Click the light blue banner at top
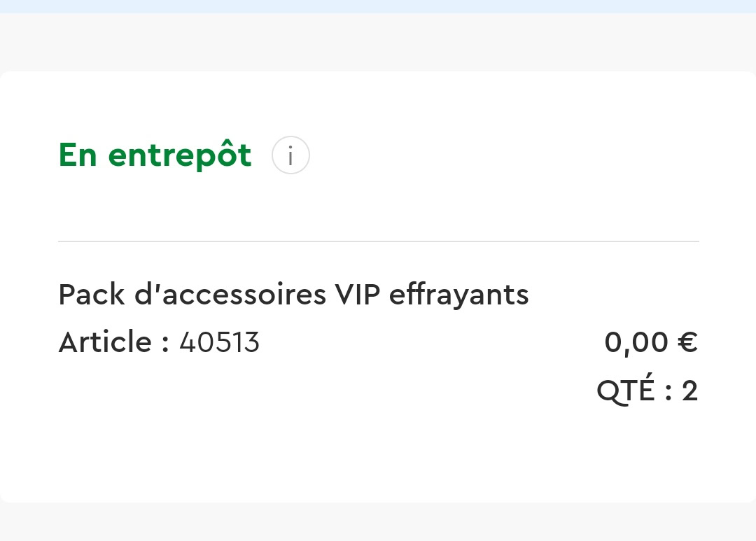The width and height of the screenshot is (756, 541). point(378,6)
